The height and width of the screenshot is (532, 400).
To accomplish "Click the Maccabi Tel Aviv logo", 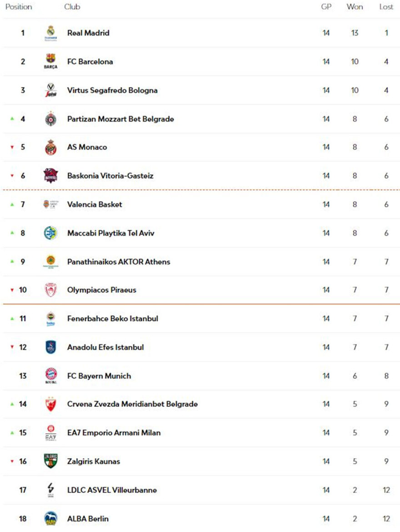I will (50, 233).
